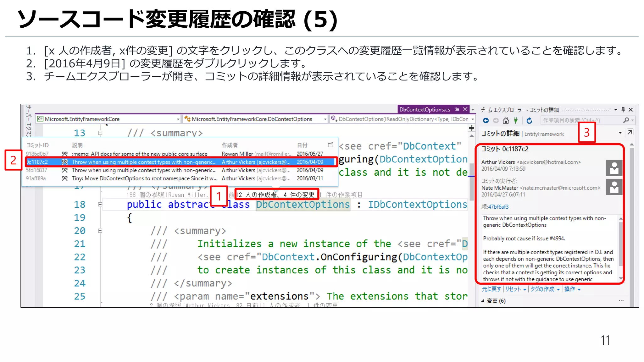Click the 作成者 column header

230,145
